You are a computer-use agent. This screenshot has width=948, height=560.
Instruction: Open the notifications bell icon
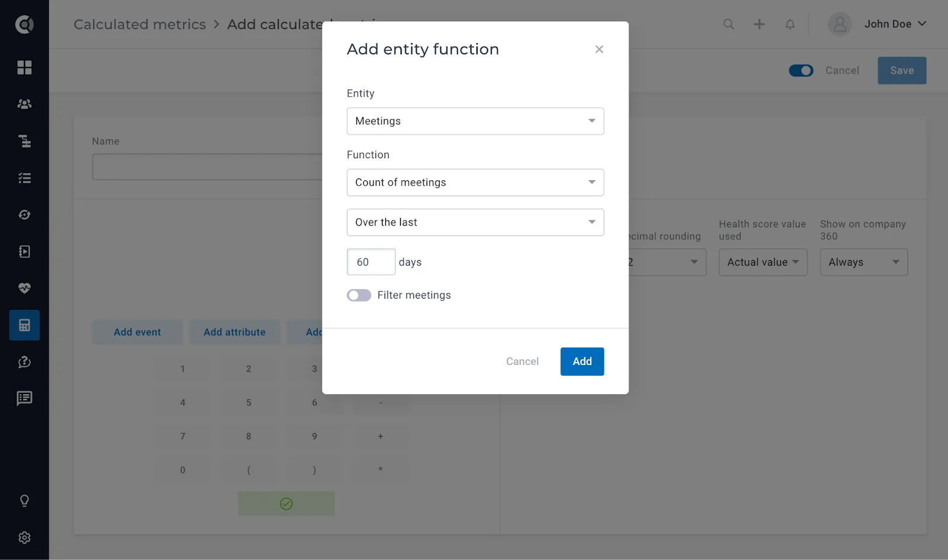790,24
